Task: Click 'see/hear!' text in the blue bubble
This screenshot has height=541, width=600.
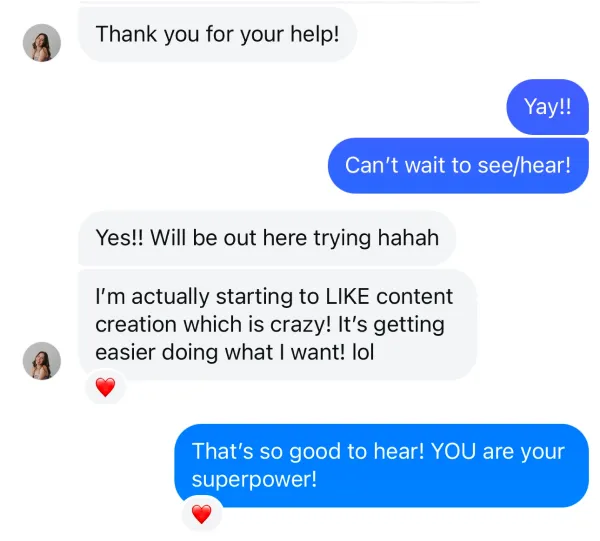Action: tap(524, 166)
